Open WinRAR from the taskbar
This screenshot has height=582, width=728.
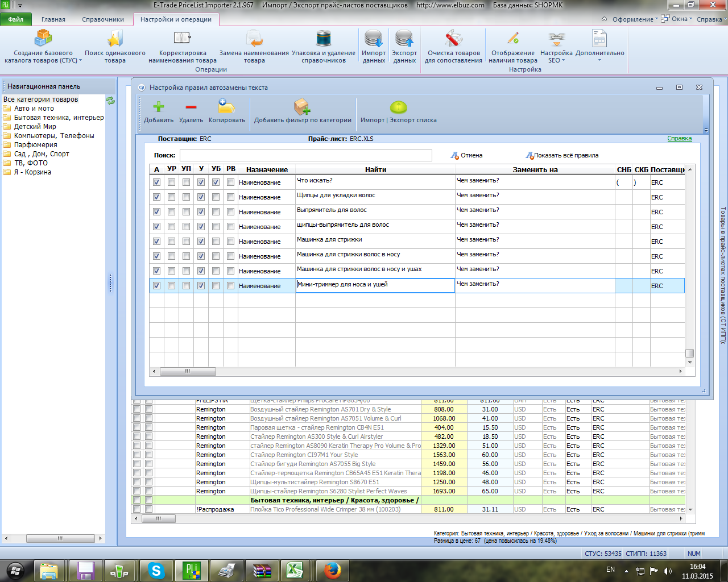point(262,570)
